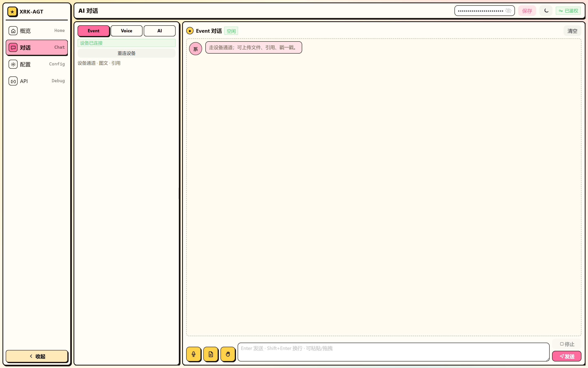Click the chat bubble icon beside 对话
The image size is (588, 368).
13,48
